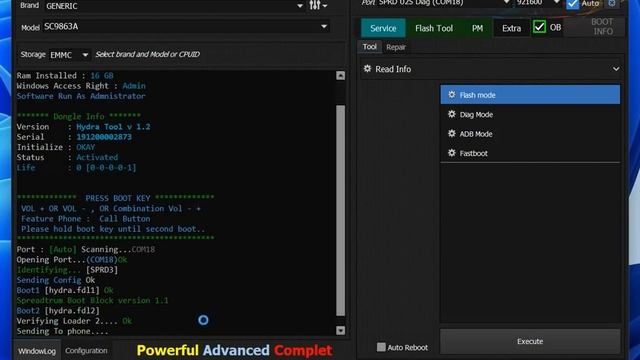Collapse the Read Info section chevron

pyautogui.click(x=616, y=69)
